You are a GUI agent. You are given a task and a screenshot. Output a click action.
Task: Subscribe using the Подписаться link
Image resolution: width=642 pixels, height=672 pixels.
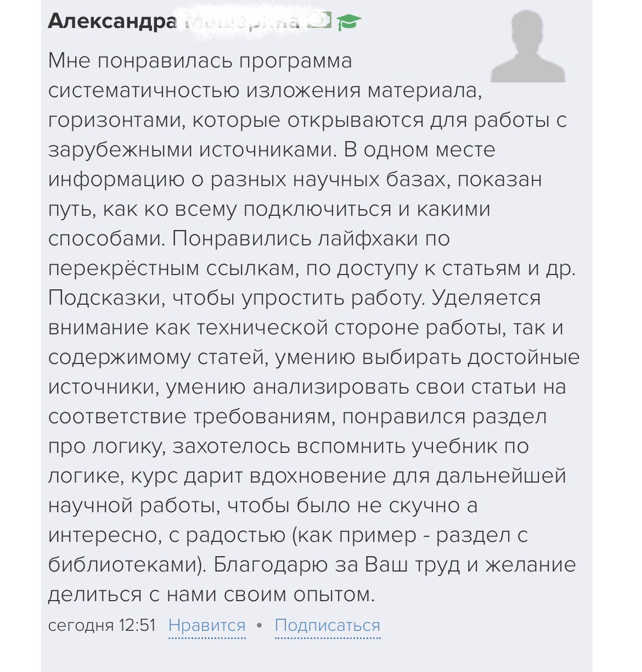(327, 625)
